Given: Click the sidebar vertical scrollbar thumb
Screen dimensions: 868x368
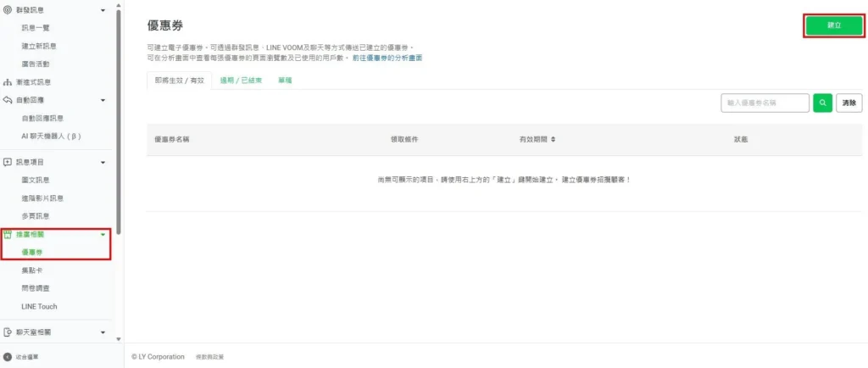Looking at the screenshot, I should [x=119, y=122].
